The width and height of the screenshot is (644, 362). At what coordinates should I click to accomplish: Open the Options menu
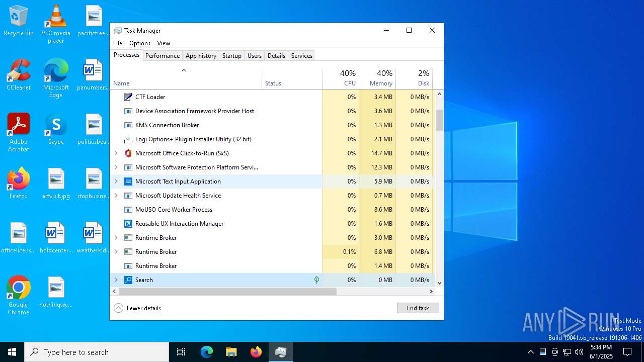click(x=140, y=43)
